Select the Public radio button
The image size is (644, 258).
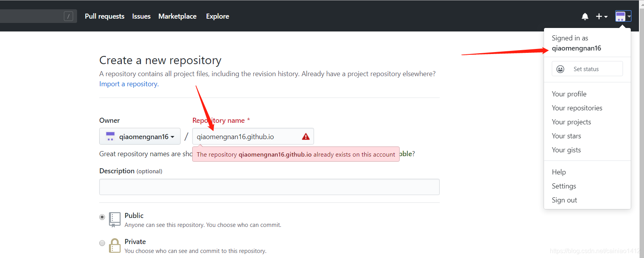point(102,217)
